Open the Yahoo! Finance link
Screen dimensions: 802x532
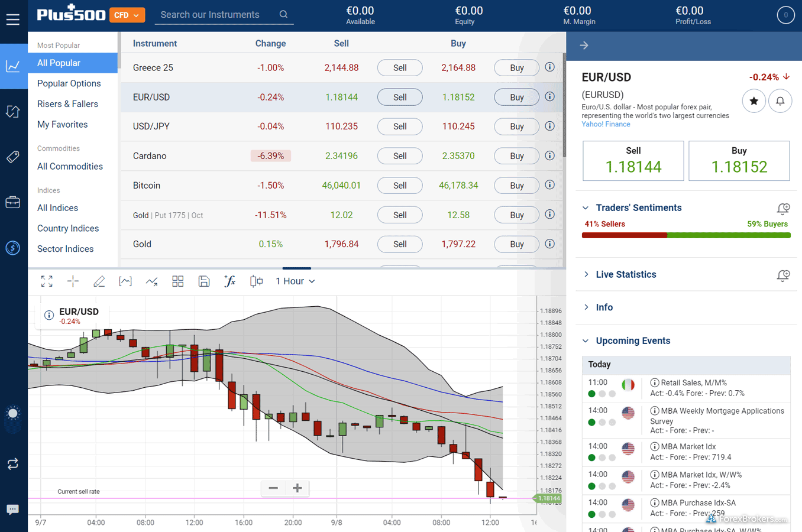coord(606,124)
